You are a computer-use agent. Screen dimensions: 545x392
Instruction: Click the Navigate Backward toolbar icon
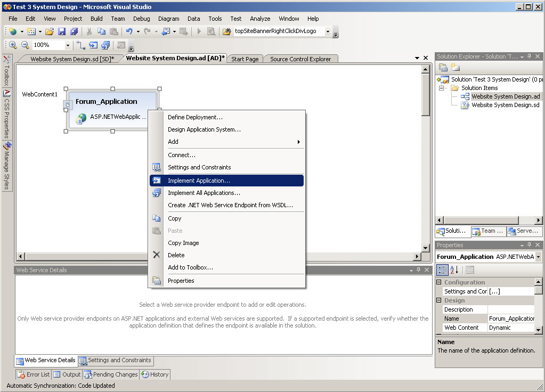tap(166, 31)
